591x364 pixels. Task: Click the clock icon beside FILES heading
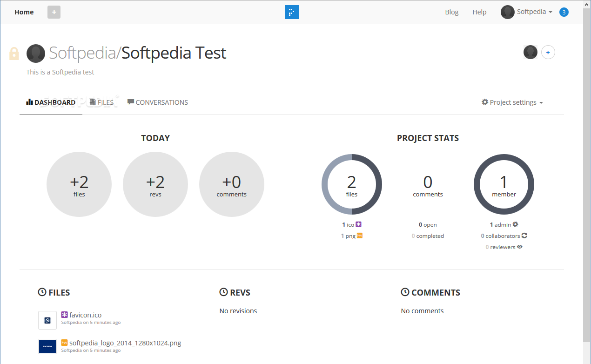point(42,292)
